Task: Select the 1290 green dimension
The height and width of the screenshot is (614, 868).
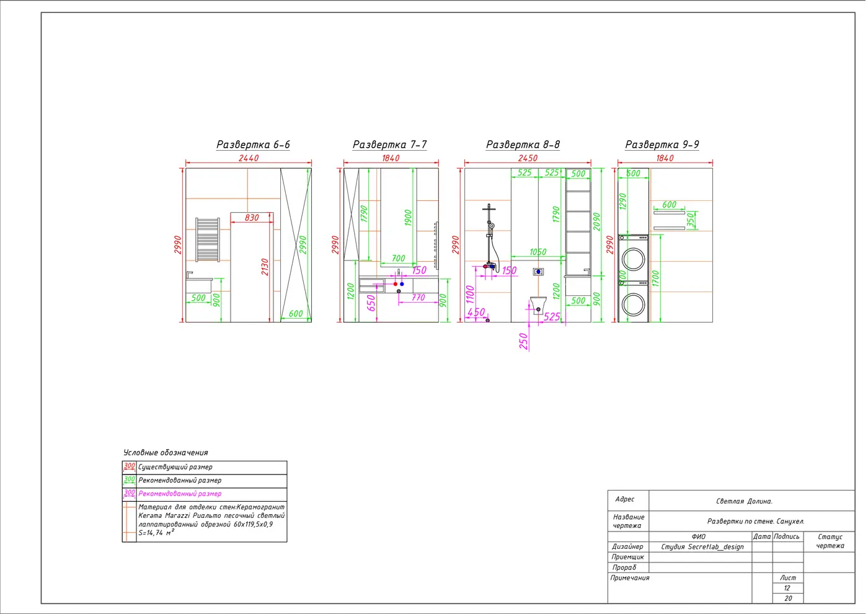Action: [622, 201]
